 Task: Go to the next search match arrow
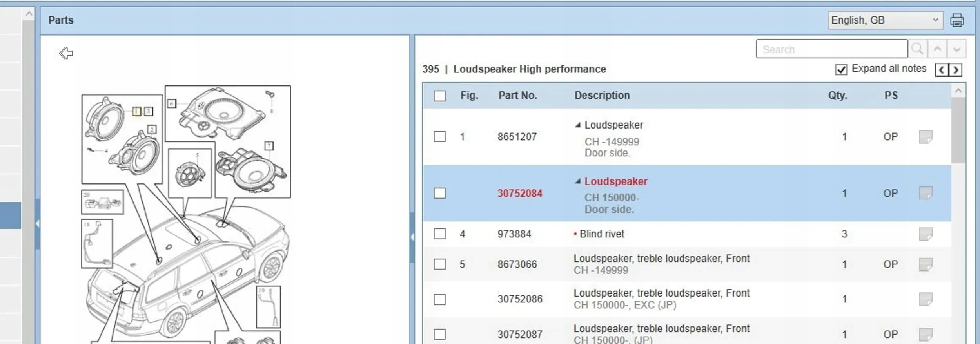(956, 49)
